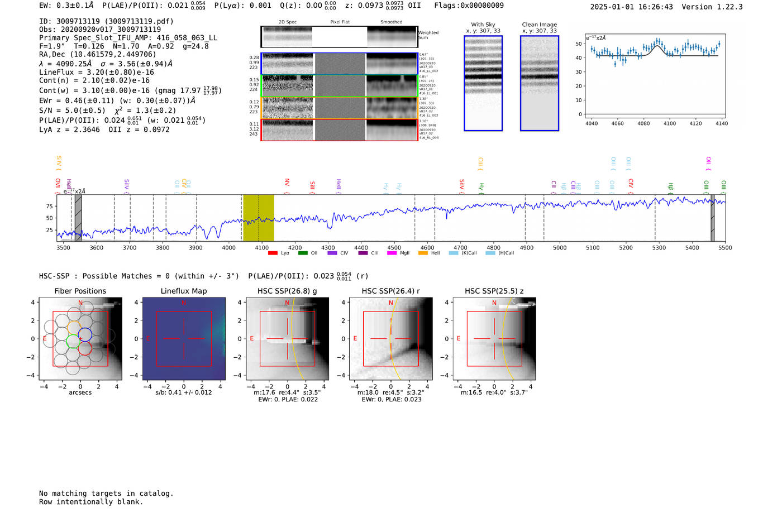Click the Version 1.22.3 label
782x532 pixels.
(x=712, y=7)
